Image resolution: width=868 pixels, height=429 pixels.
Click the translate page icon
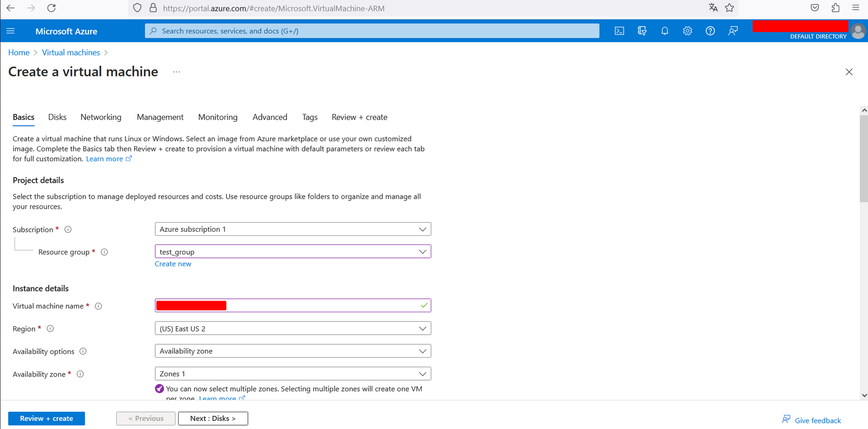point(713,8)
